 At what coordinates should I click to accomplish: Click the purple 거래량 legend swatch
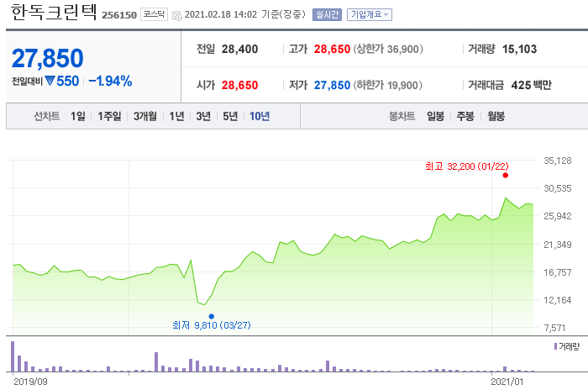click(556, 346)
